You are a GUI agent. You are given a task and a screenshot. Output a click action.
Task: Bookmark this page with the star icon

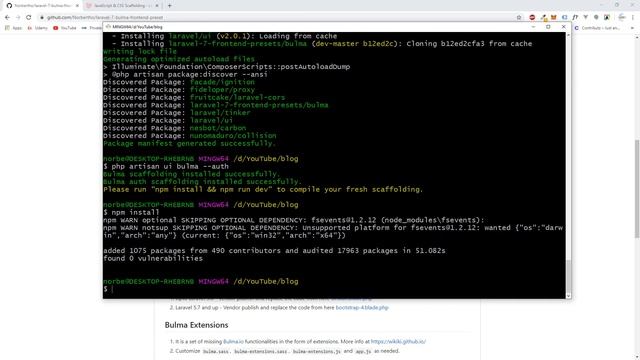click(519, 18)
